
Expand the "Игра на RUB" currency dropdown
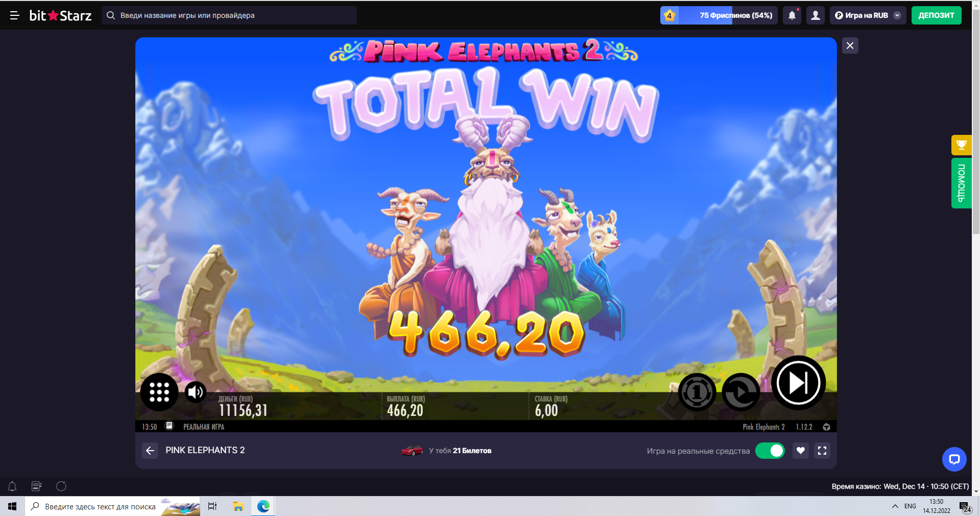coord(868,15)
